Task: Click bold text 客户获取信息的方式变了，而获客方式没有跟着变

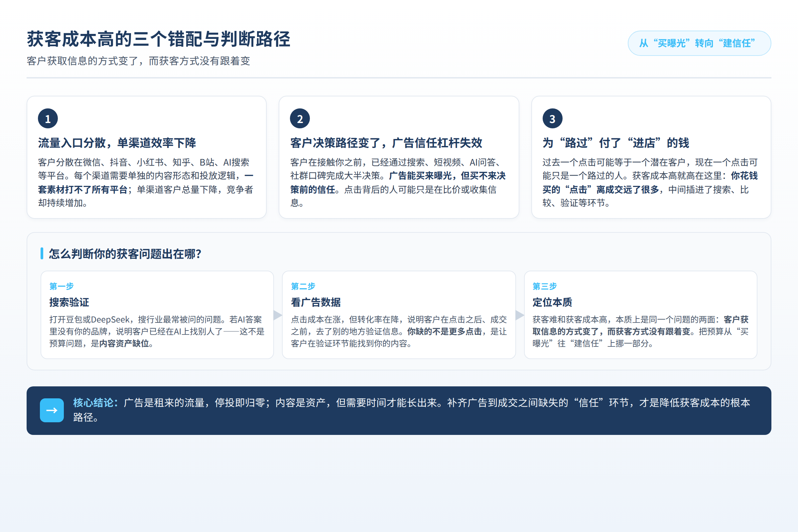Action: pyautogui.click(x=640, y=326)
